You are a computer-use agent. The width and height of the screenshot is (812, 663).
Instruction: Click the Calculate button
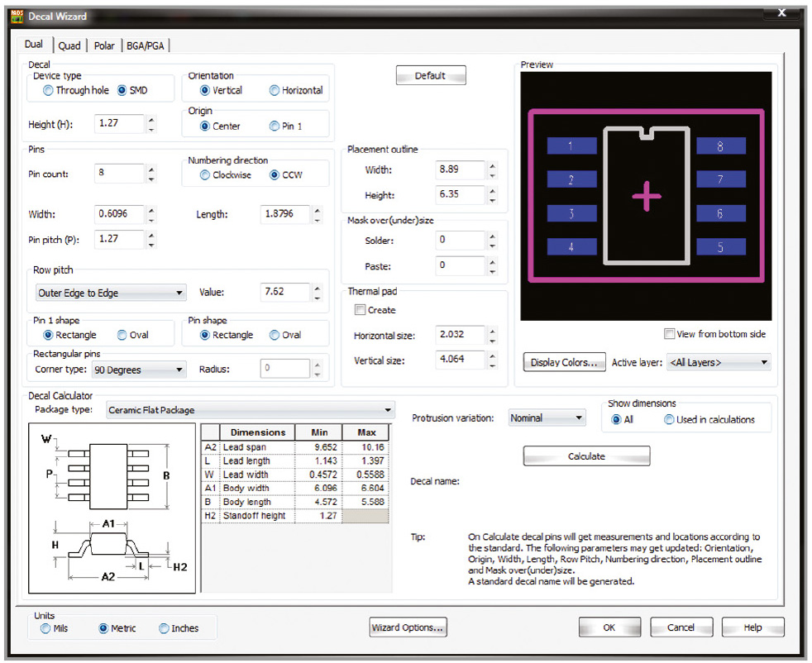pyautogui.click(x=586, y=456)
